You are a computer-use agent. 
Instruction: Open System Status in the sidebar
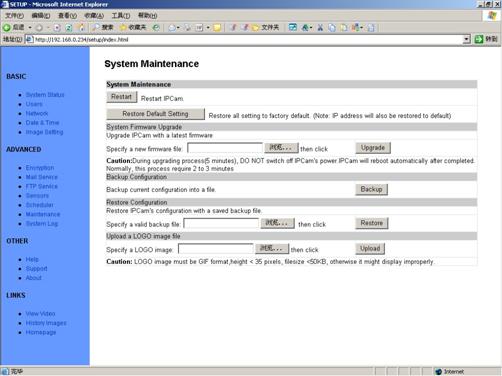coord(45,95)
